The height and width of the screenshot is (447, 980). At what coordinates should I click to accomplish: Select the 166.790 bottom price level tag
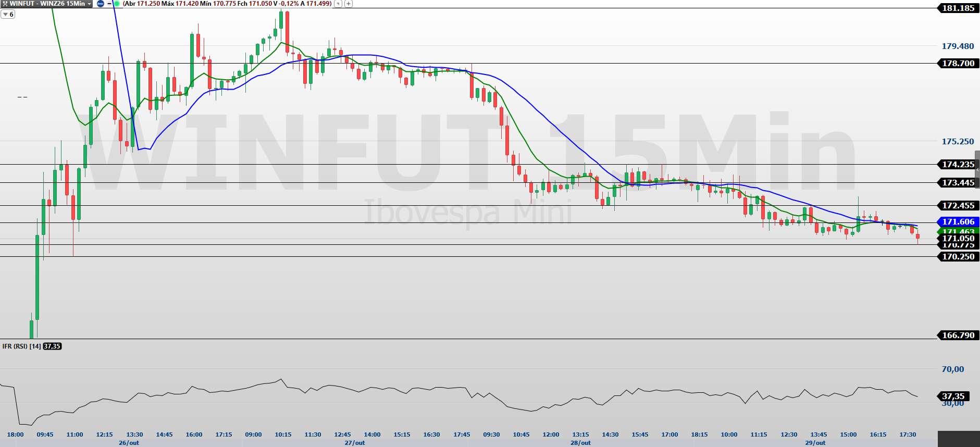pos(958,336)
